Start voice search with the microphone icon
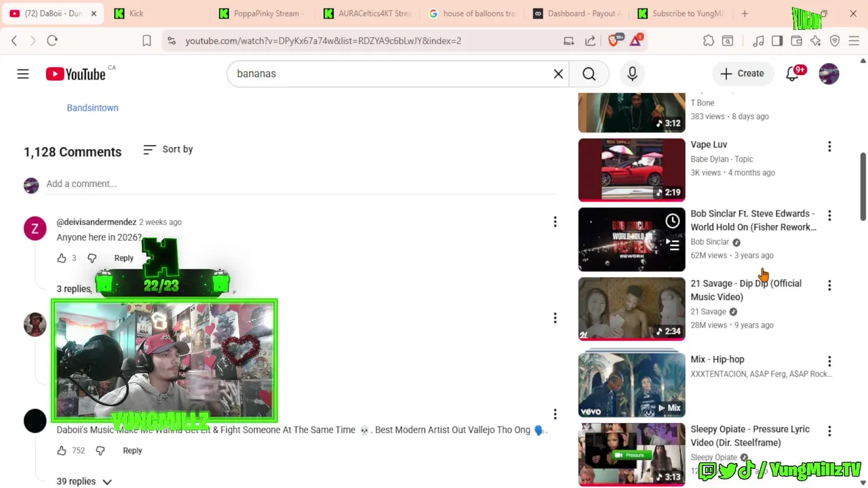 [632, 73]
